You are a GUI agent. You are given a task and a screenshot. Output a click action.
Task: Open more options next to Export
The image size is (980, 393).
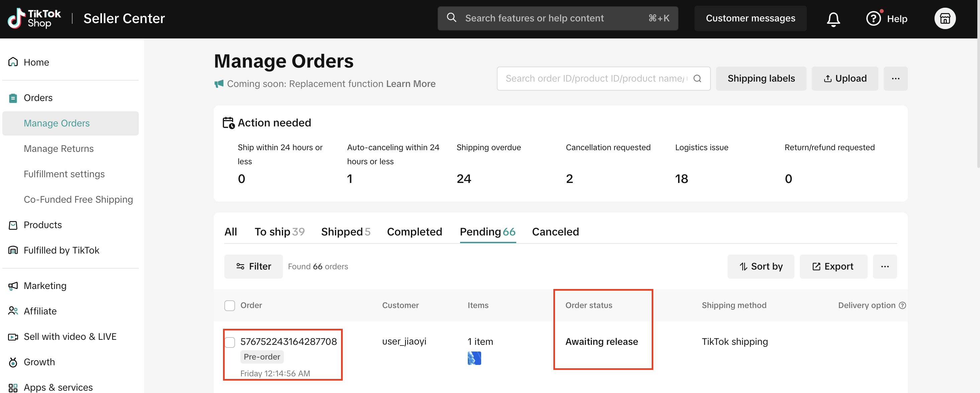884,266
